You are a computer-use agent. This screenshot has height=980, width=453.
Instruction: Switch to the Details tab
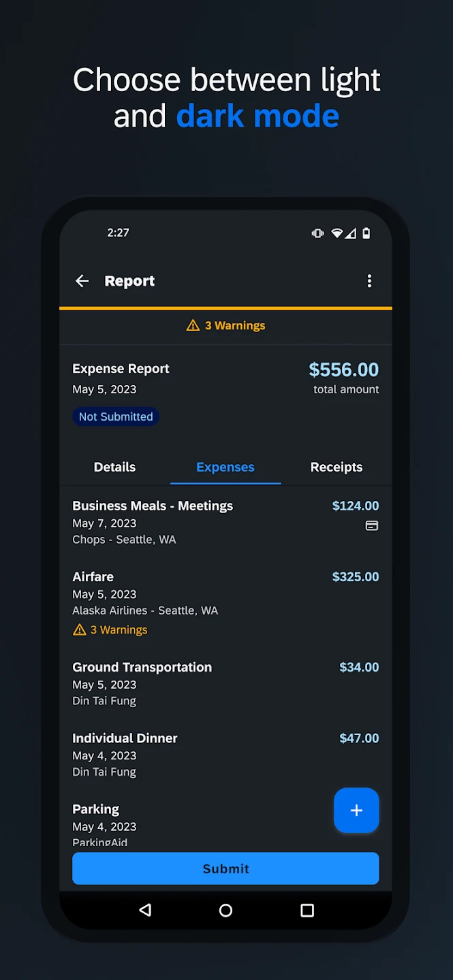pyautogui.click(x=114, y=468)
